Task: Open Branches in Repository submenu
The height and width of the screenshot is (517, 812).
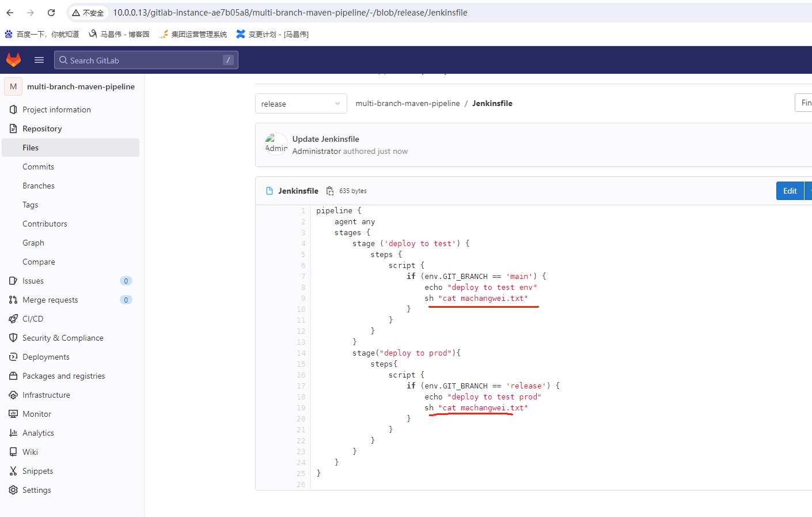Action: [39, 186]
